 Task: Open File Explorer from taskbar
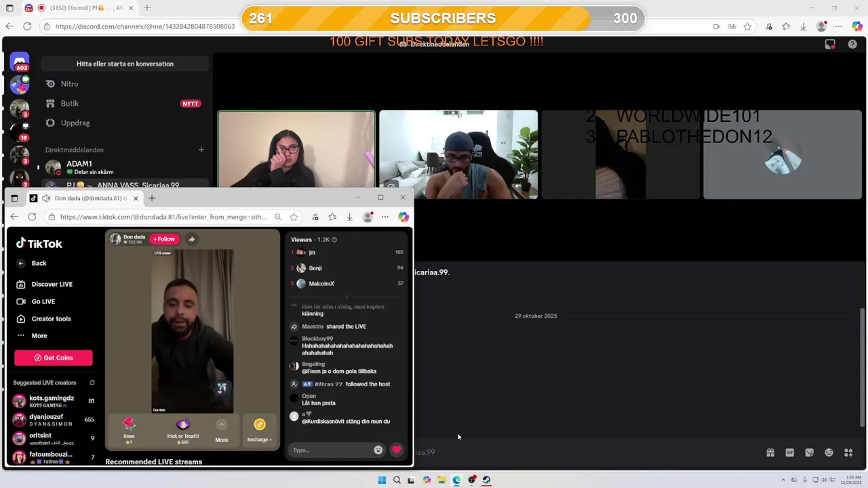pyautogui.click(x=441, y=480)
